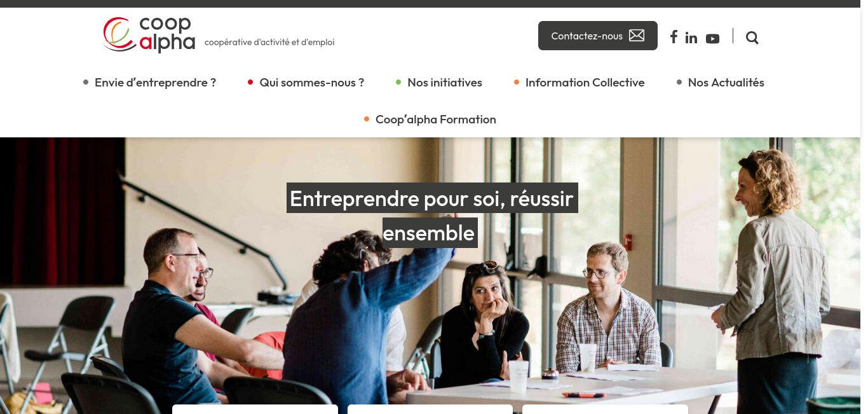
Task: Open the YouTube channel icon
Action: pos(712,39)
